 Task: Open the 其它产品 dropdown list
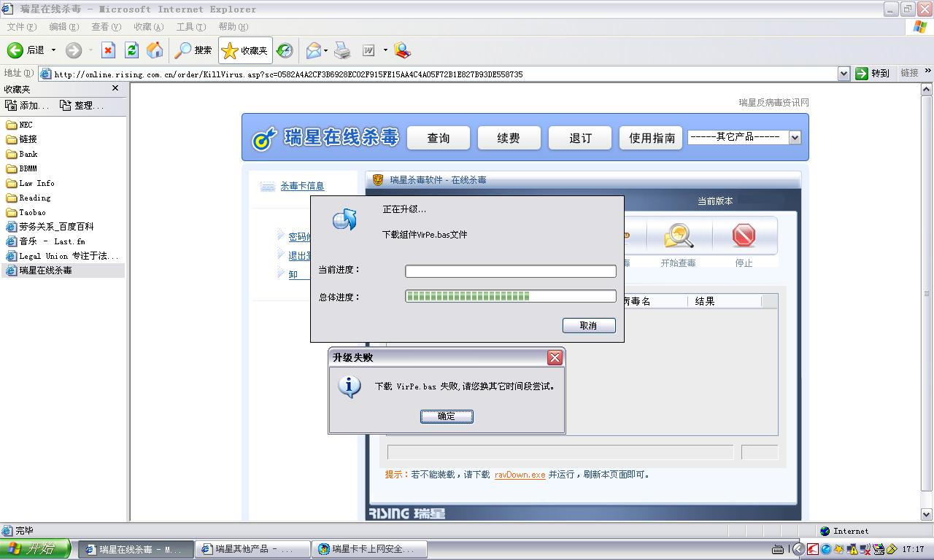(795, 137)
